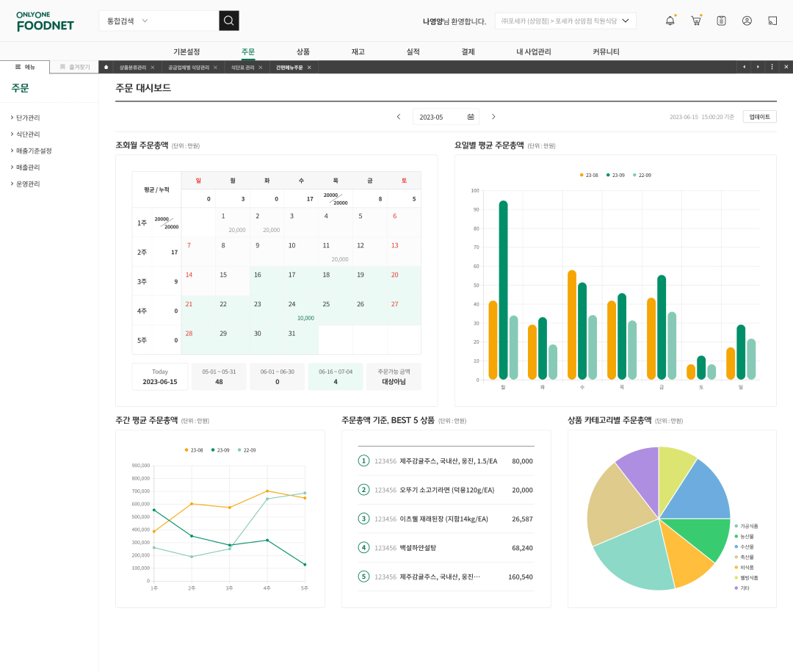Switch to the 즐겨찾기 sidebar tab

74,67
